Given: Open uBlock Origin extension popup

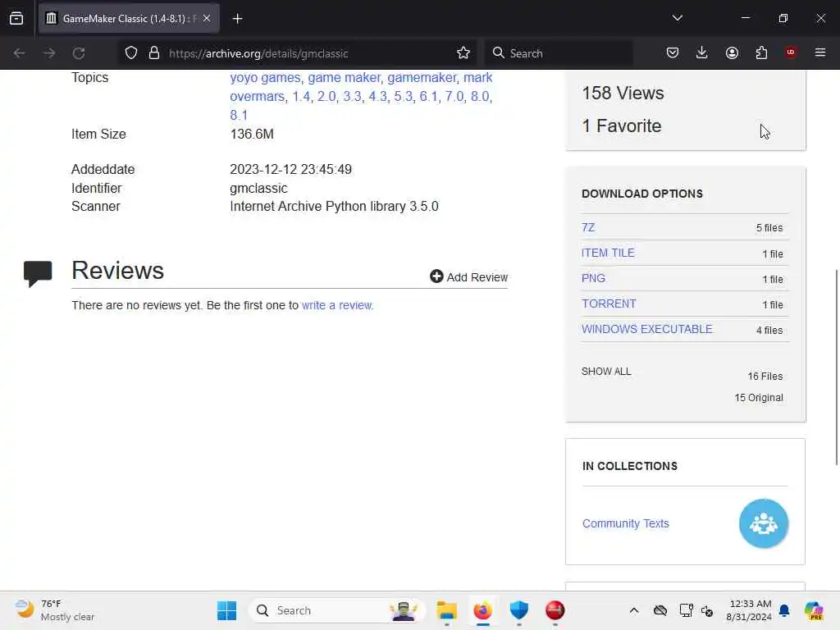Looking at the screenshot, I should [x=791, y=52].
